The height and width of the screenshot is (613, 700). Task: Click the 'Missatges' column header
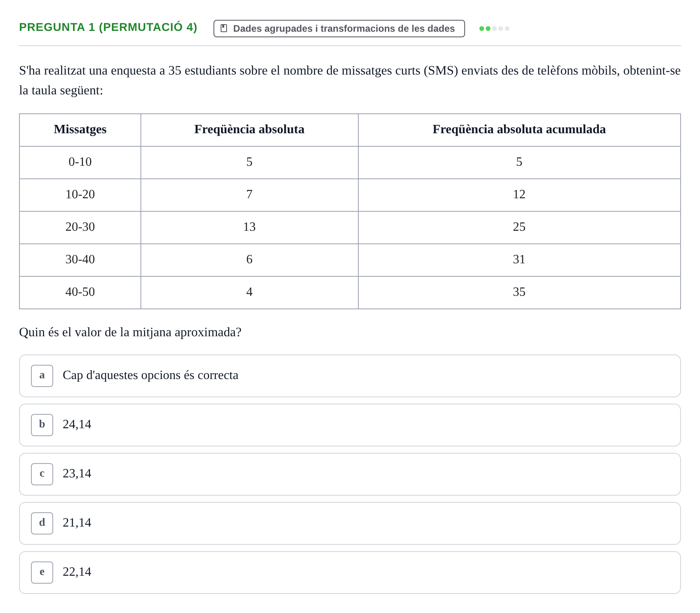80,130
